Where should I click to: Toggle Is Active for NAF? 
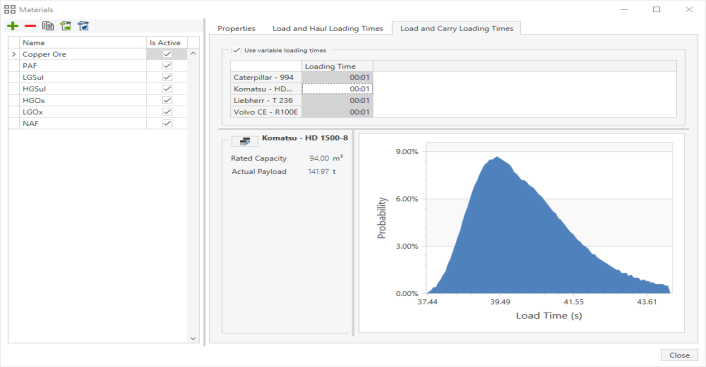(x=167, y=123)
